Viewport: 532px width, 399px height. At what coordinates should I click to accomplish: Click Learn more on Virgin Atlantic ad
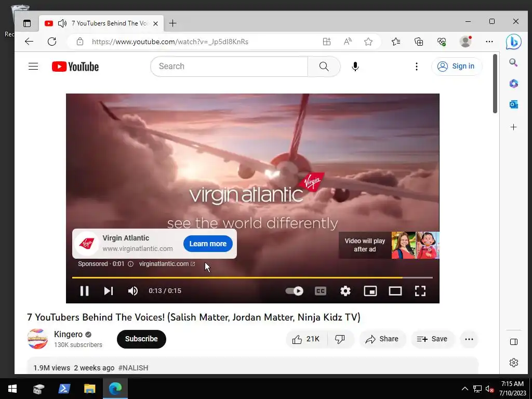(208, 244)
